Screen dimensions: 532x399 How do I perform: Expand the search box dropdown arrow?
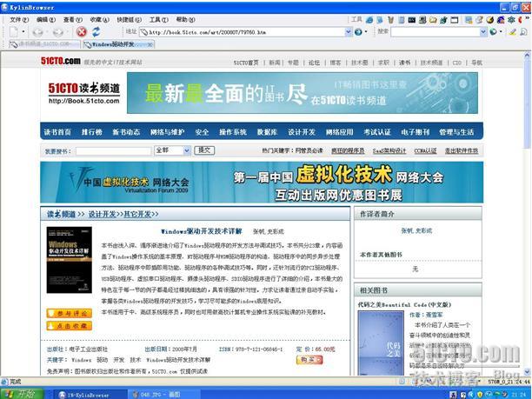pos(483,32)
